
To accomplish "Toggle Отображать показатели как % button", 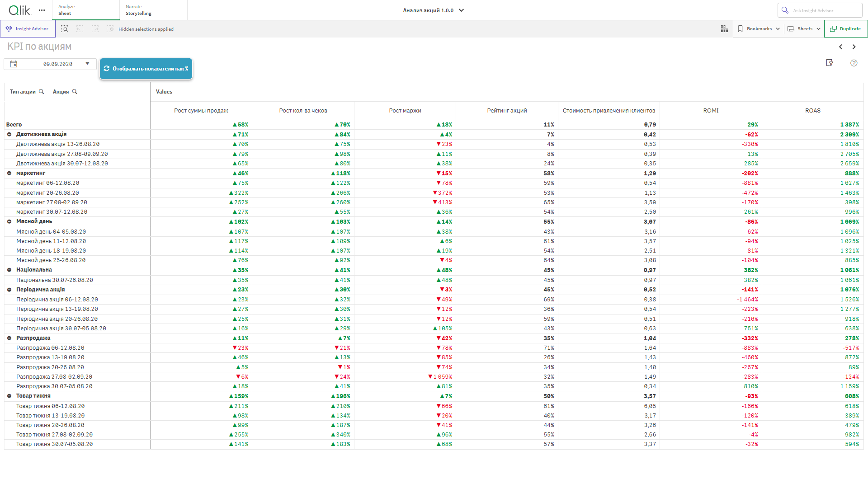I will [146, 69].
